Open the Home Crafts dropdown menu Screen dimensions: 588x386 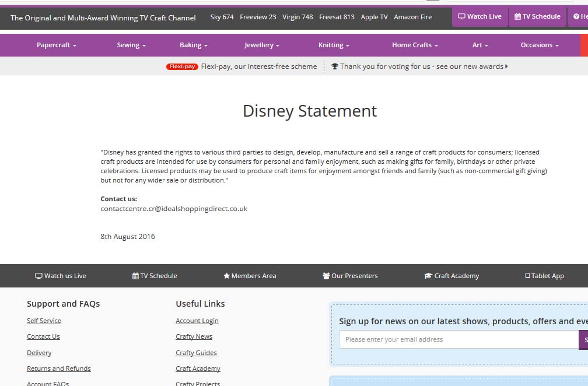[415, 45]
